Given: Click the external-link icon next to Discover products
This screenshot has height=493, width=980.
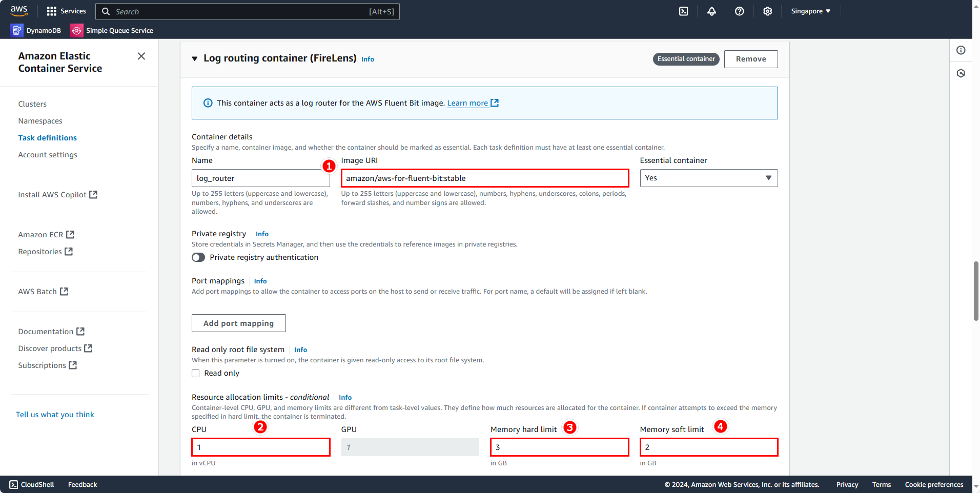Looking at the screenshot, I should pyautogui.click(x=88, y=348).
